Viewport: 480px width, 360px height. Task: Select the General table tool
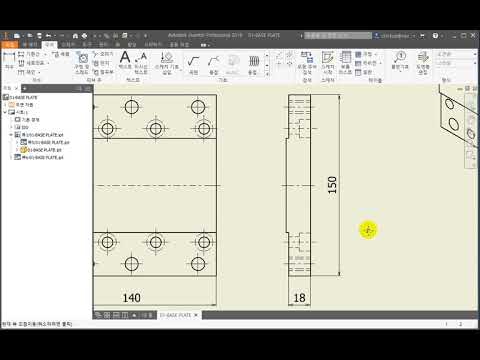363,72
